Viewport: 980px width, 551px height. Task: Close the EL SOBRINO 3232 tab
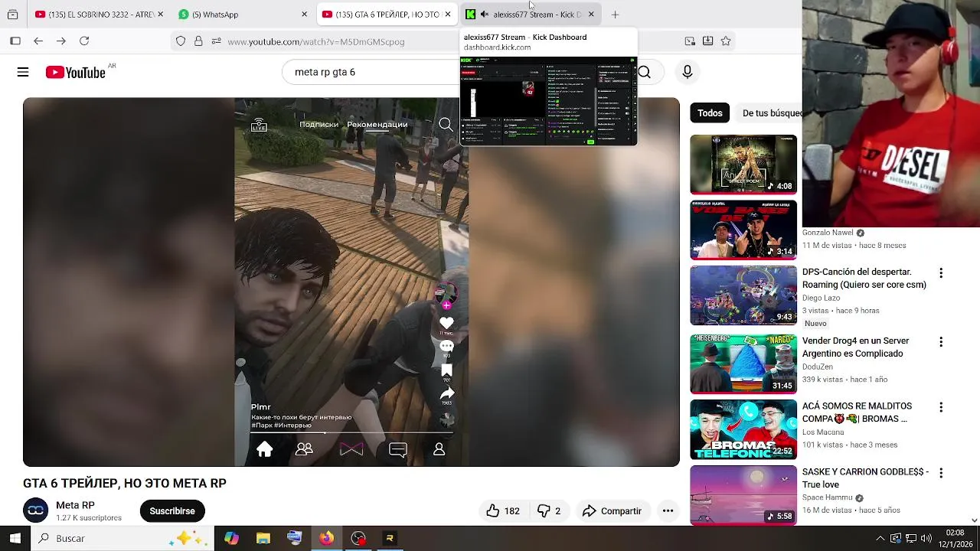[x=160, y=15]
